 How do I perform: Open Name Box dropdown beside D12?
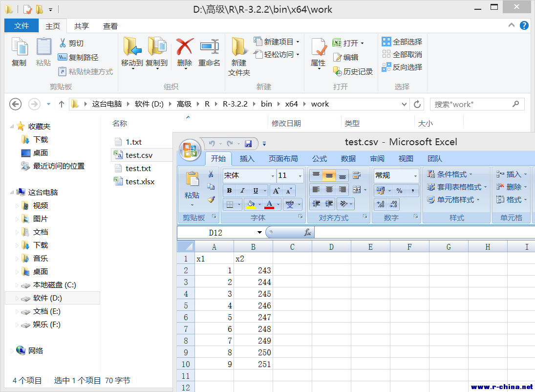(259, 233)
